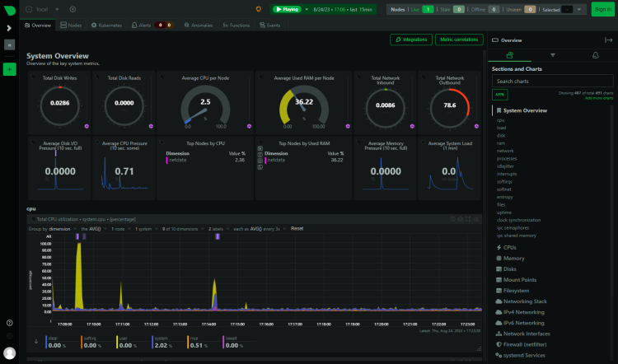Click the Add more charts link
Screen dimensions: 618x364
599,98
